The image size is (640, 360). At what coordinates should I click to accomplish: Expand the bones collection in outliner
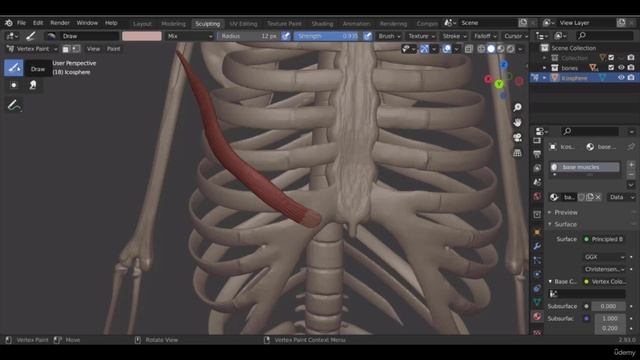coord(544,68)
